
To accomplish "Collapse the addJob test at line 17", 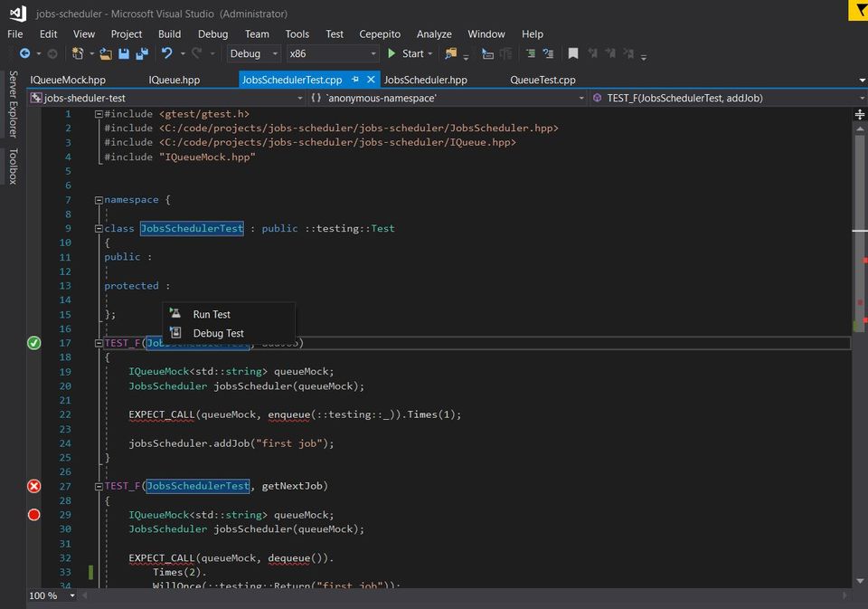I will [99, 343].
